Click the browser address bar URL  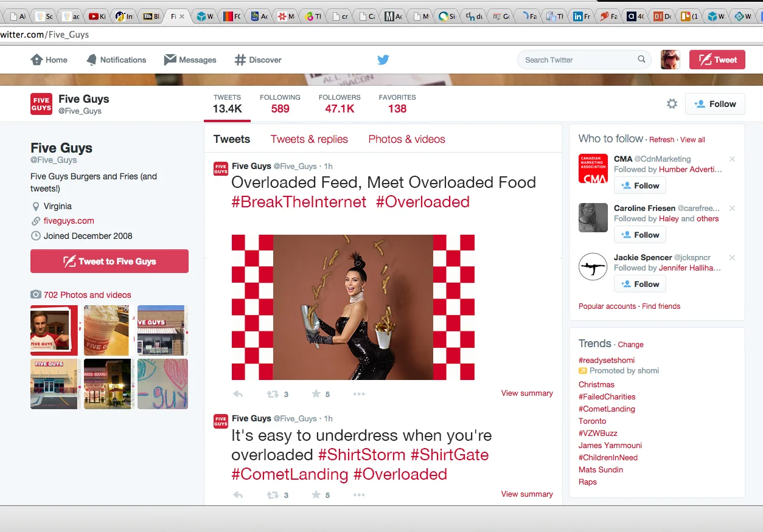click(x=44, y=35)
